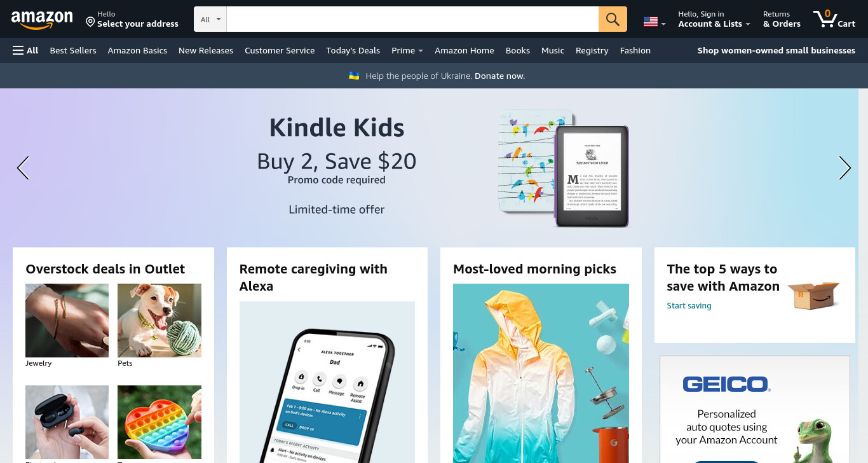The image size is (868, 463).
Task: Open Today's Deals in navigation bar
Action: pos(353,50)
